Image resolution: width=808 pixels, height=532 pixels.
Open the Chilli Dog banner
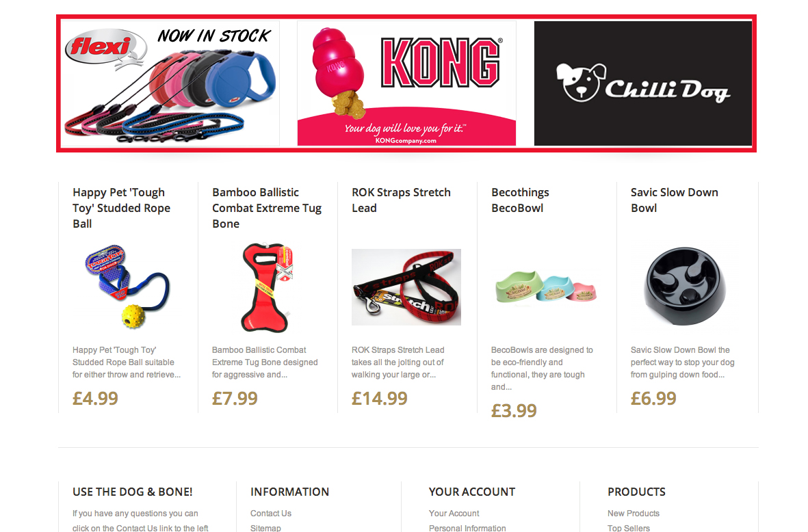[x=643, y=83]
